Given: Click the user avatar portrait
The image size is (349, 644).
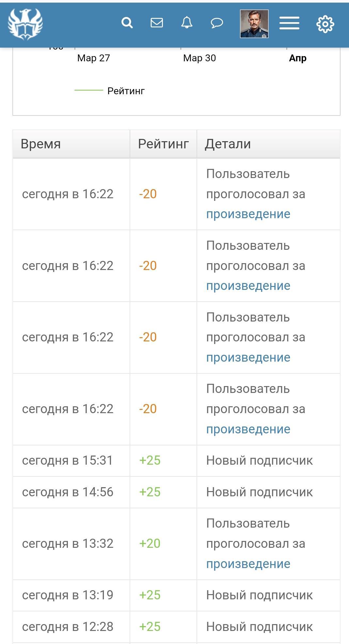Looking at the screenshot, I should (x=254, y=23).
